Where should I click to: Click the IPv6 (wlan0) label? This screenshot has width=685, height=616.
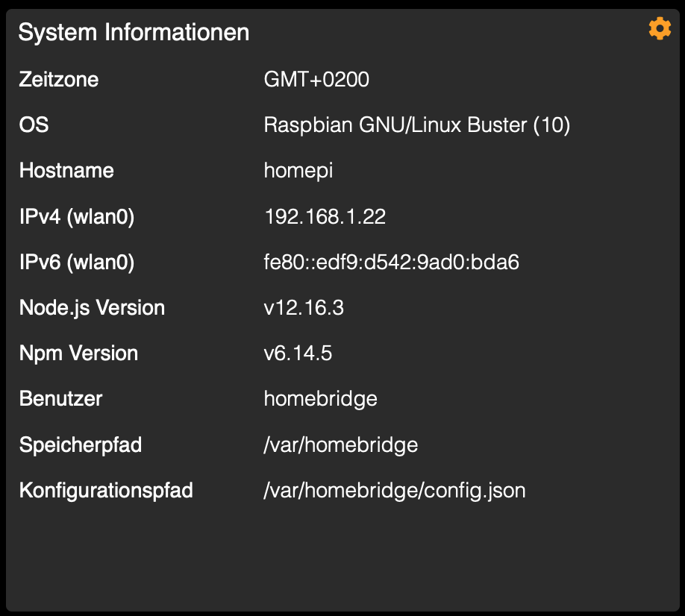(77, 263)
